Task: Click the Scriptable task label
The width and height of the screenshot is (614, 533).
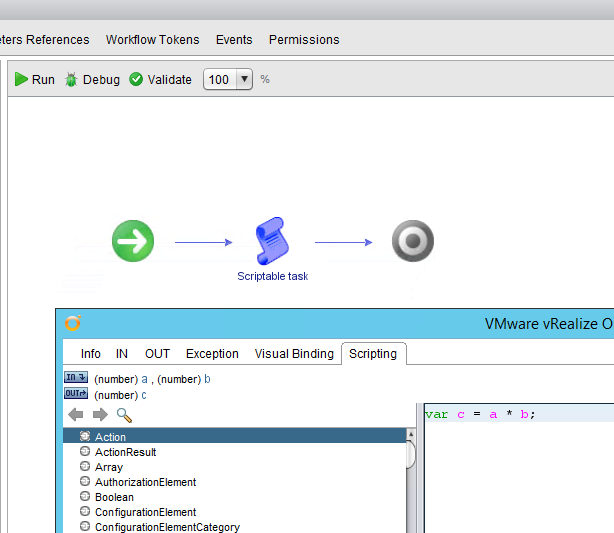Action: point(273,276)
